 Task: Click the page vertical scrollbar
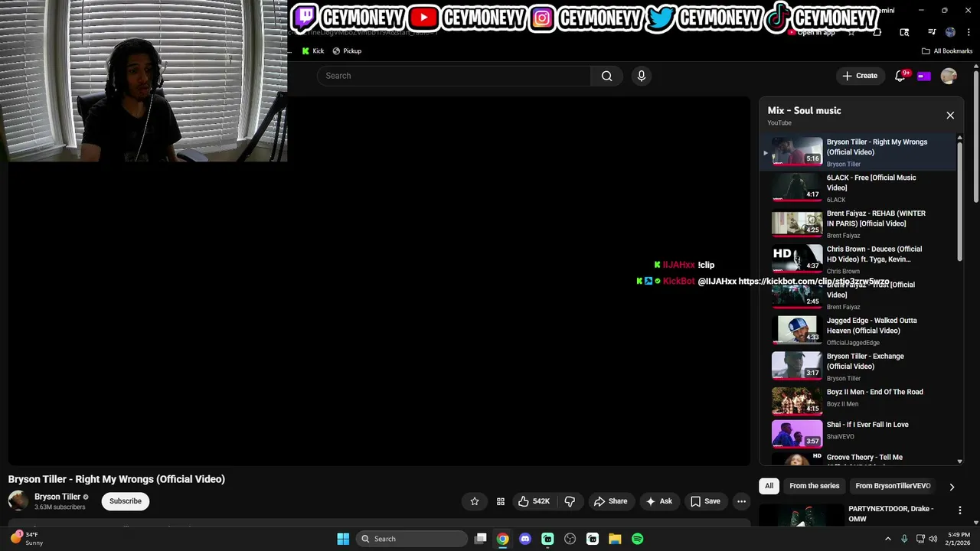(976, 138)
